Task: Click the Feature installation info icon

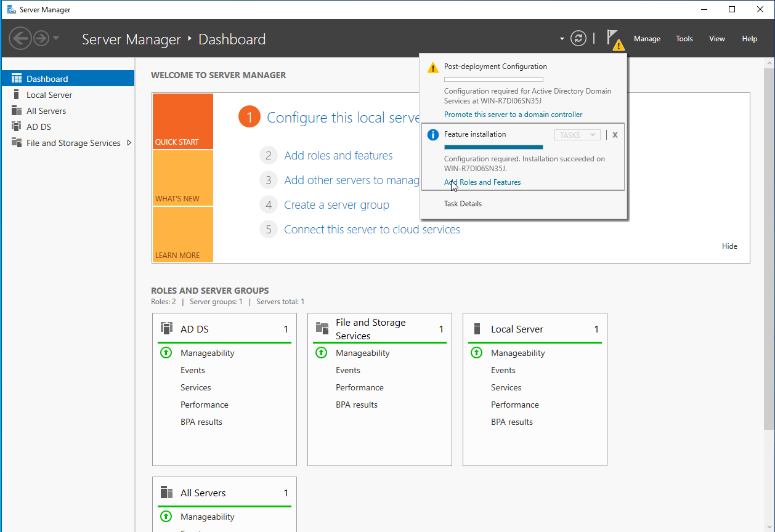Action: (x=433, y=135)
